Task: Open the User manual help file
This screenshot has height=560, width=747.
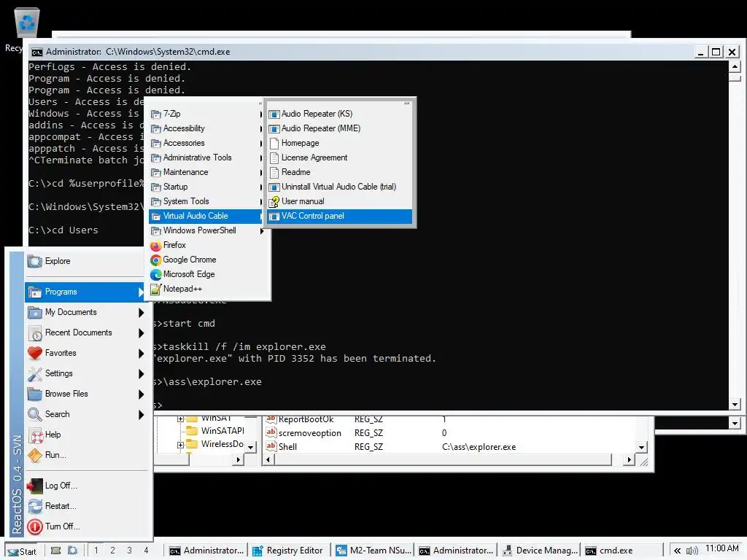Action: pos(340,201)
